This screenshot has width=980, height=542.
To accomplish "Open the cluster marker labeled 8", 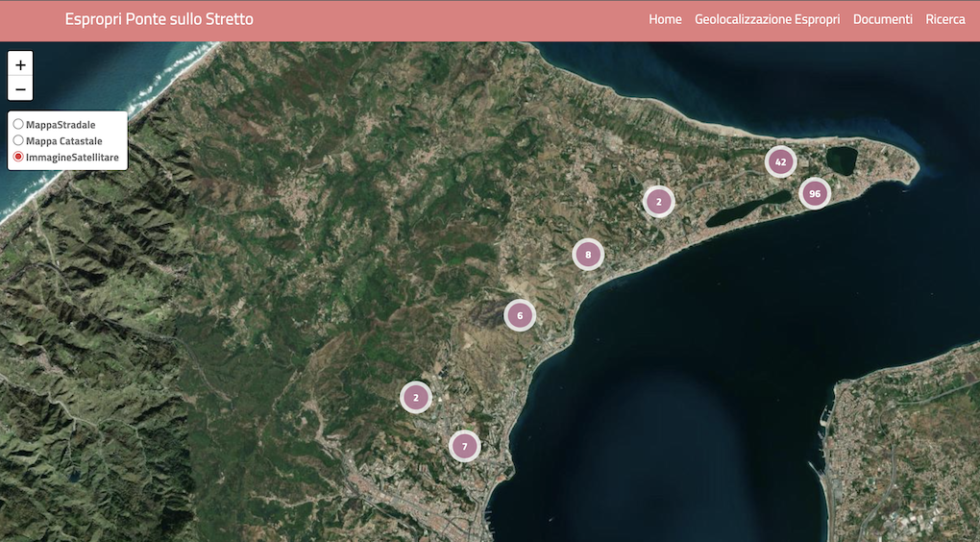I will tap(588, 255).
